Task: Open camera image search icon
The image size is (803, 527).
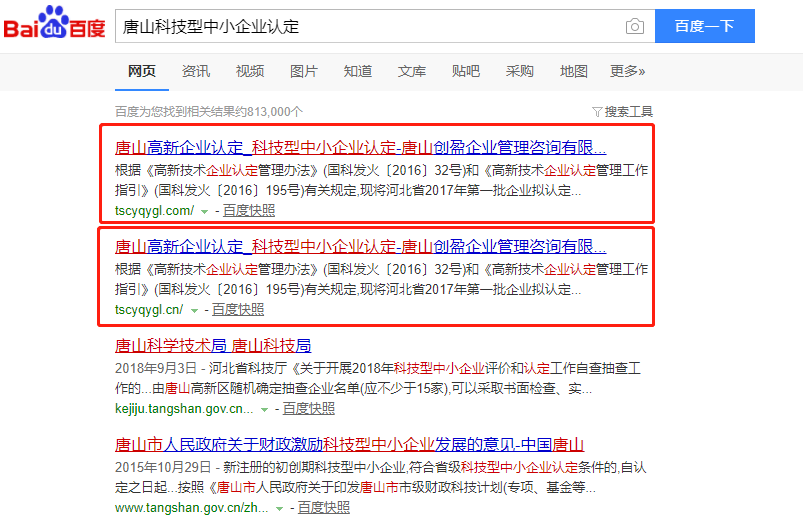Action: click(x=634, y=27)
